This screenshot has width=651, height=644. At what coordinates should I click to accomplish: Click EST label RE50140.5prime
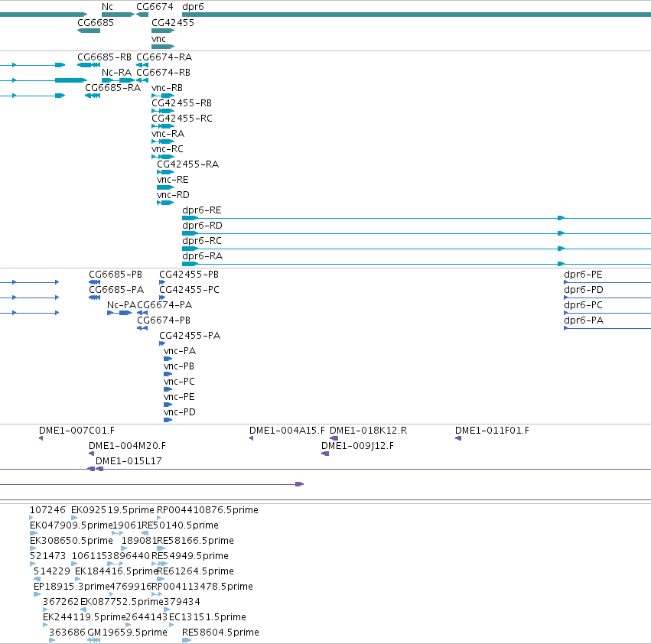tap(181, 525)
